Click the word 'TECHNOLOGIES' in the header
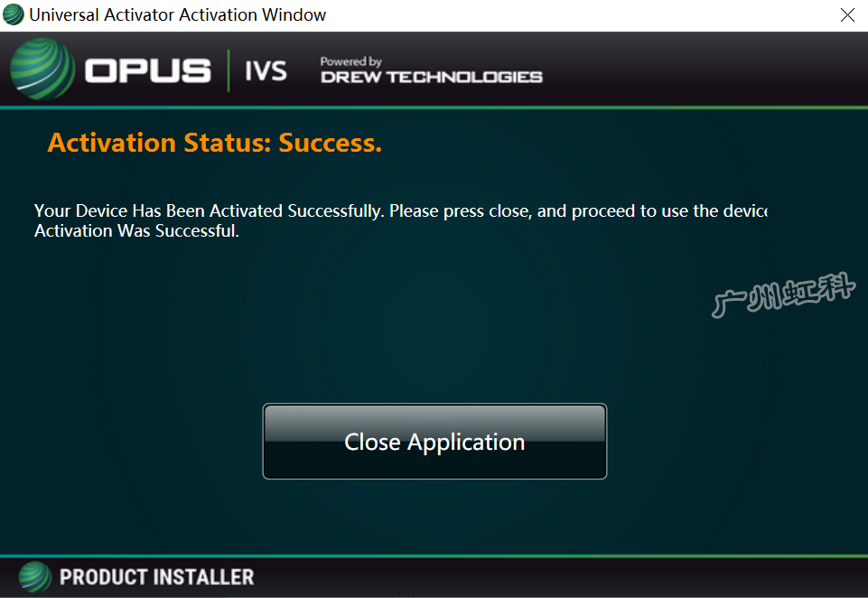 (x=464, y=77)
